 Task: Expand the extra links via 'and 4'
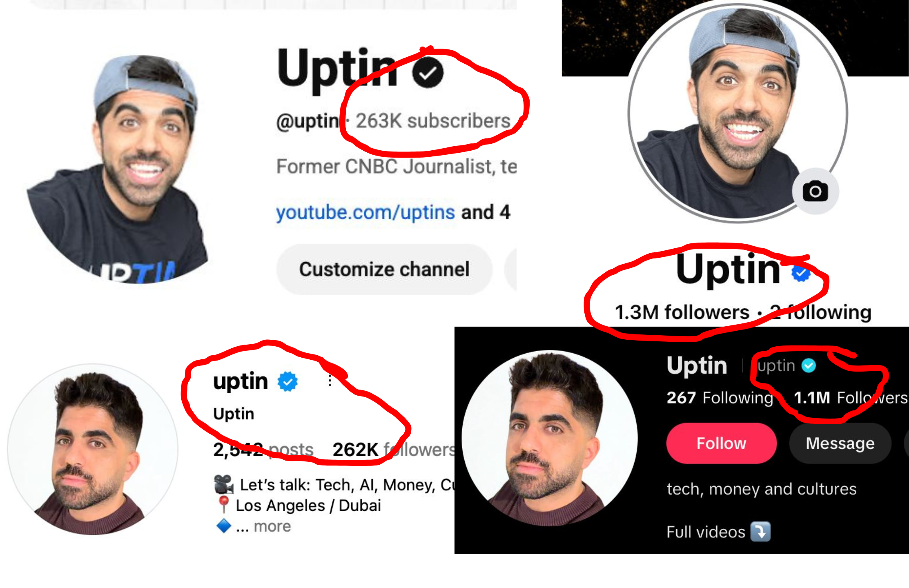click(x=486, y=212)
